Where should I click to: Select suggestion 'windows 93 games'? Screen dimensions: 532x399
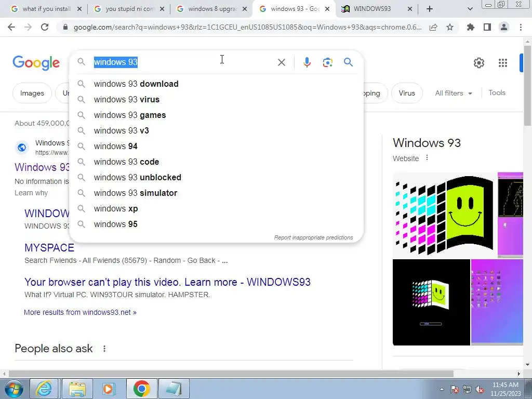(x=216, y=115)
